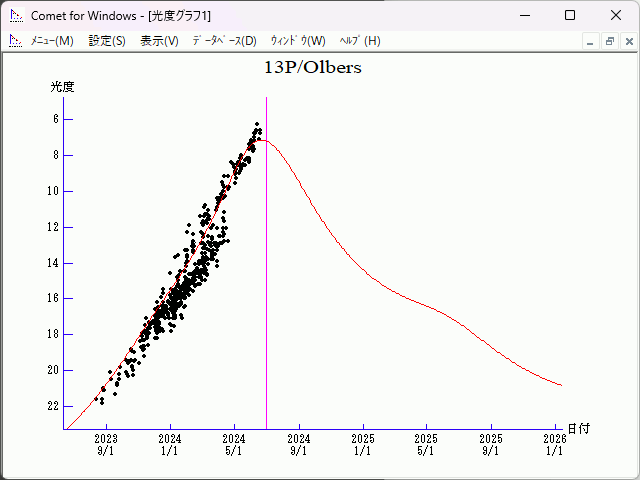Click the window title text 光度グラフ1
The image size is (640, 480).
pos(180,16)
